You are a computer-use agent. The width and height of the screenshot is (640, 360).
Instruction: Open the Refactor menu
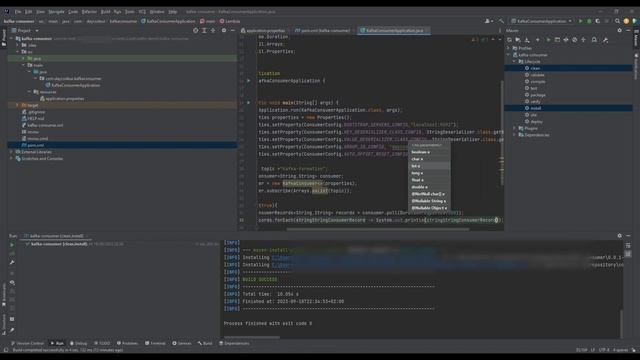(89, 12)
